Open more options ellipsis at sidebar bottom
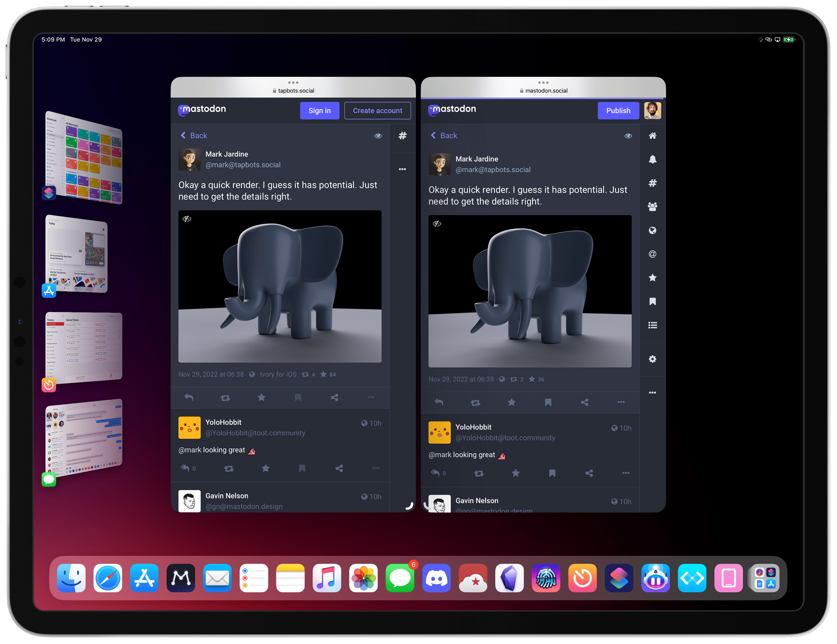 pos(652,393)
